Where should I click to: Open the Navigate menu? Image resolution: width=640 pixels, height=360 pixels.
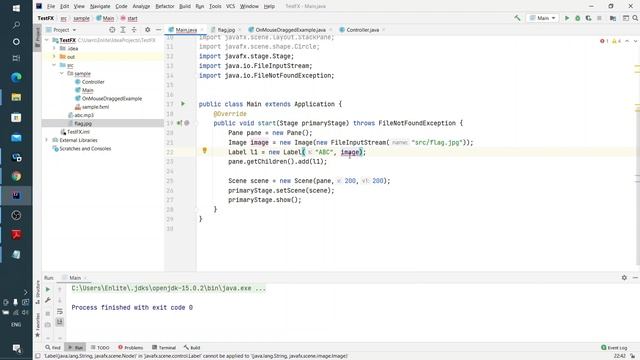(x=100, y=6)
